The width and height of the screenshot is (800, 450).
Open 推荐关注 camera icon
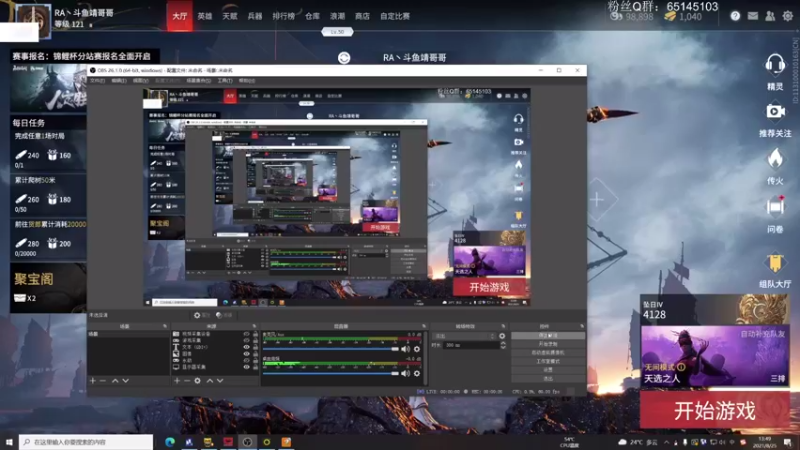coord(774,111)
